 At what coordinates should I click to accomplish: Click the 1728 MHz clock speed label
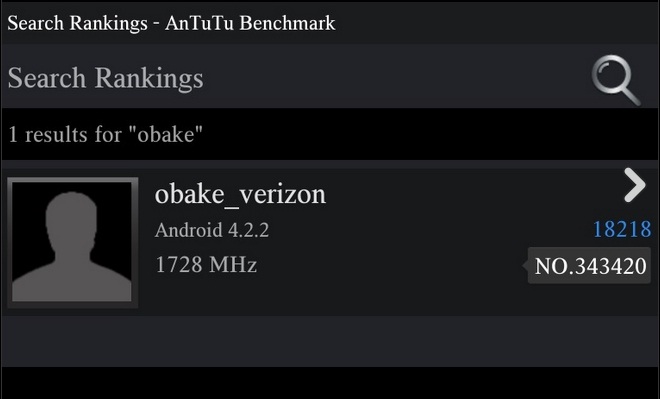pos(206,265)
